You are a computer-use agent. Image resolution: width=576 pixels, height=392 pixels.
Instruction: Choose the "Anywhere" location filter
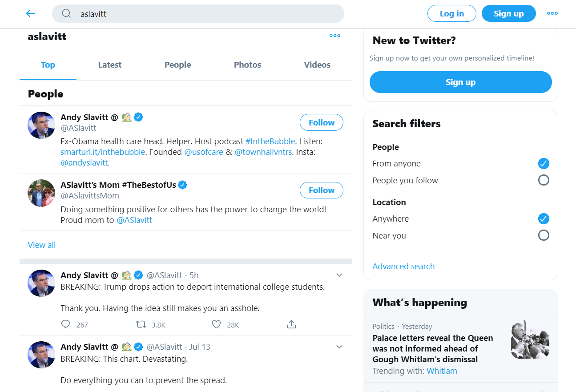click(x=544, y=218)
